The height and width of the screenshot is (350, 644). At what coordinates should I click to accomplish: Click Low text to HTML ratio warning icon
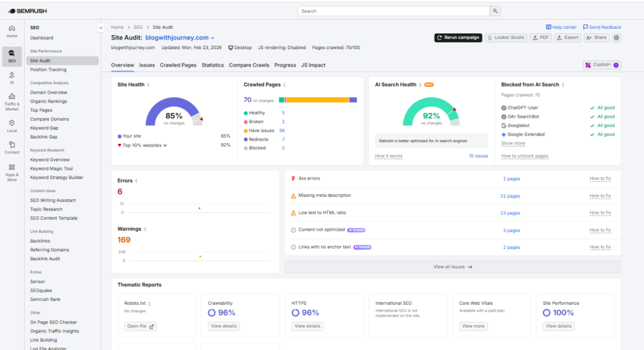293,213
